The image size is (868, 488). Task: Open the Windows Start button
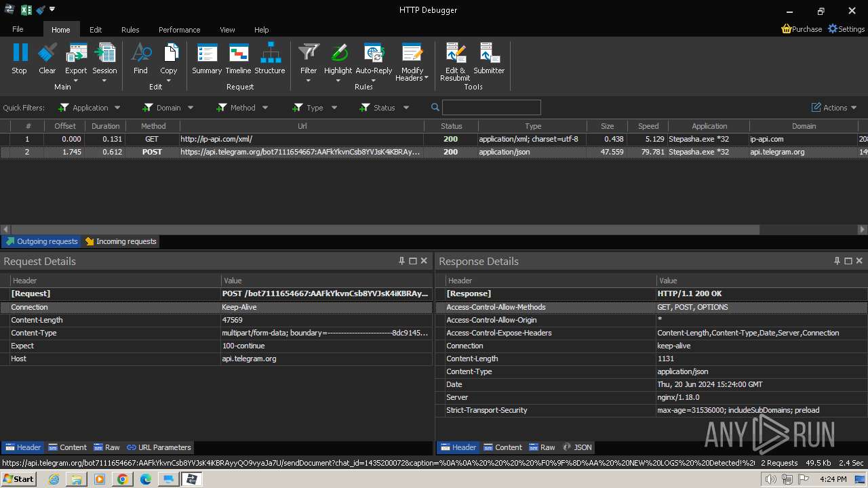18,479
